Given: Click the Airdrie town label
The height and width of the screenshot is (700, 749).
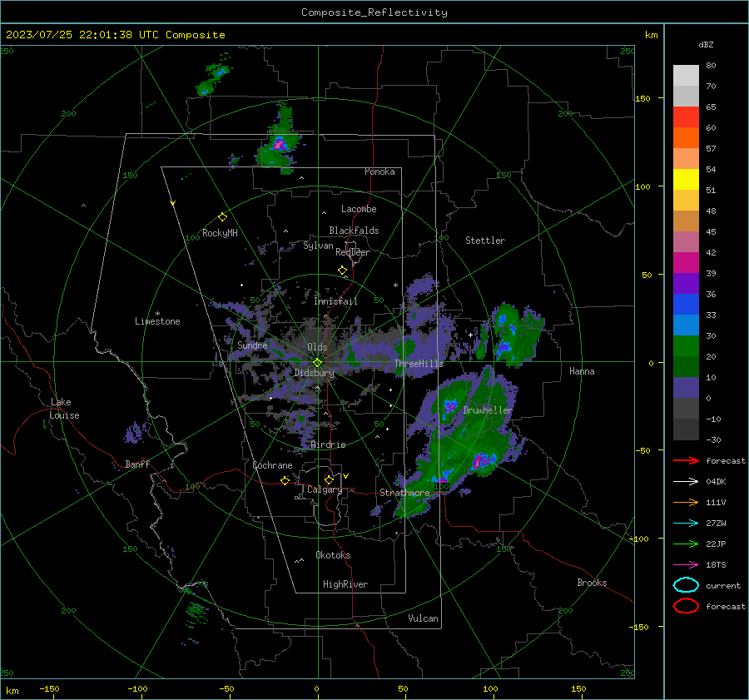Looking at the screenshot, I should click(328, 444).
